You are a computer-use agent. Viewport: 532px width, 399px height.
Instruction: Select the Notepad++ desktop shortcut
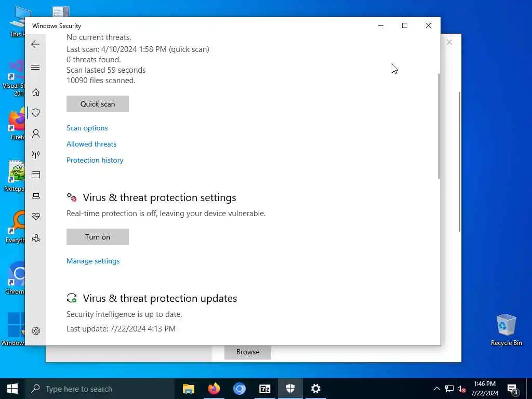point(14,177)
